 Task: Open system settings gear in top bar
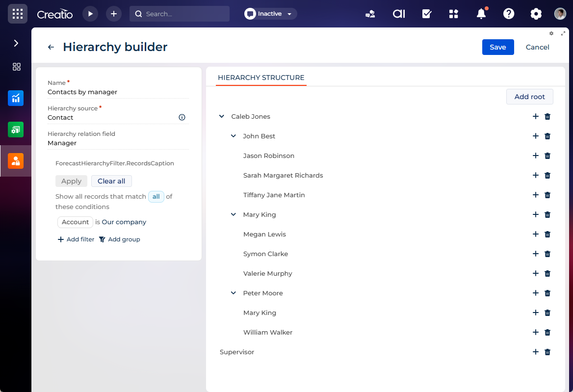point(536,14)
